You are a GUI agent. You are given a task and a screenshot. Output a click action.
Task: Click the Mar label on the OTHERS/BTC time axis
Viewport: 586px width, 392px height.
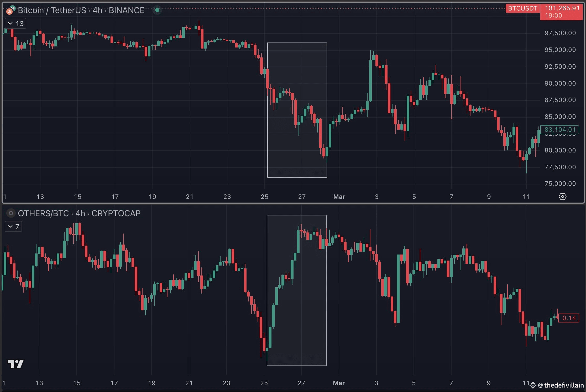(339, 383)
